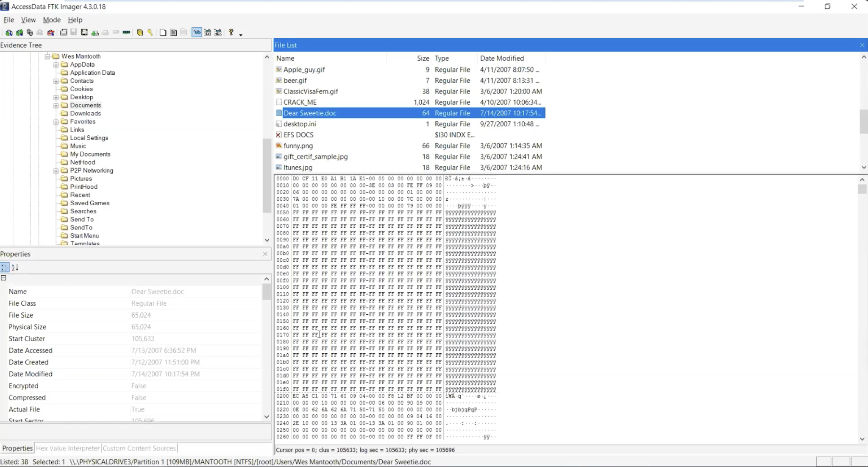This screenshot has height=467, width=868.
Task: Toggle the hex view mode glasses icon
Action: pyautogui.click(x=217, y=32)
